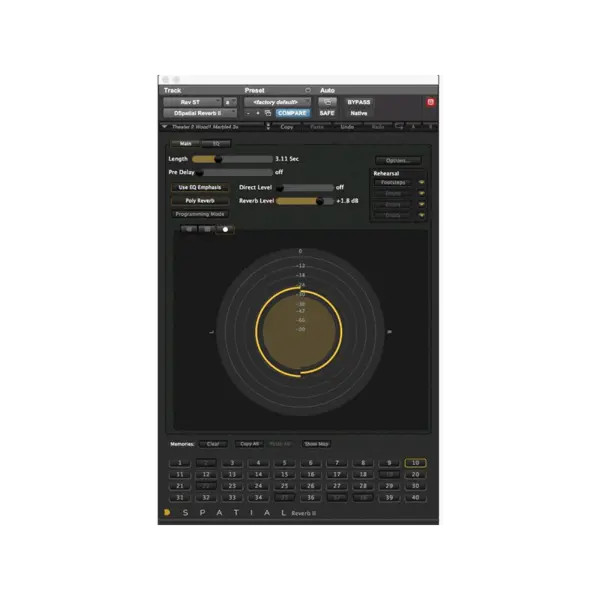
Task: Step through presets with up-down arrows
Action: pos(268,127)
